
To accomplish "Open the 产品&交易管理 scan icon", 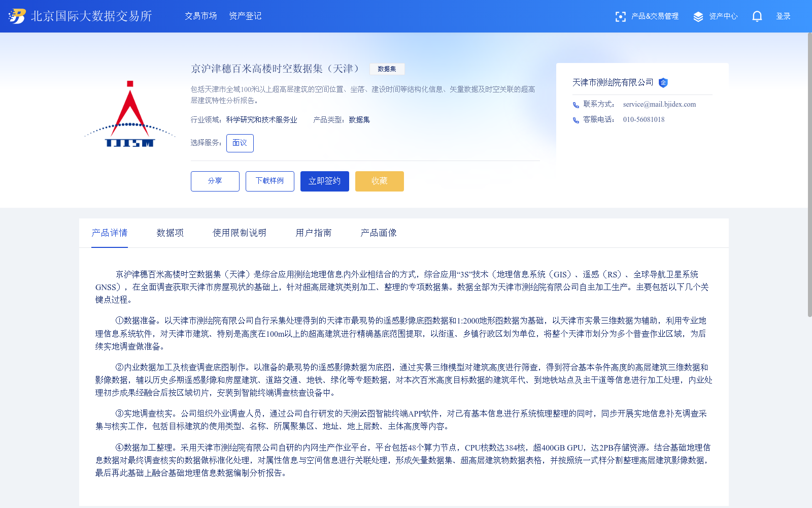I will pyautogui.click(x=620, y=17).
